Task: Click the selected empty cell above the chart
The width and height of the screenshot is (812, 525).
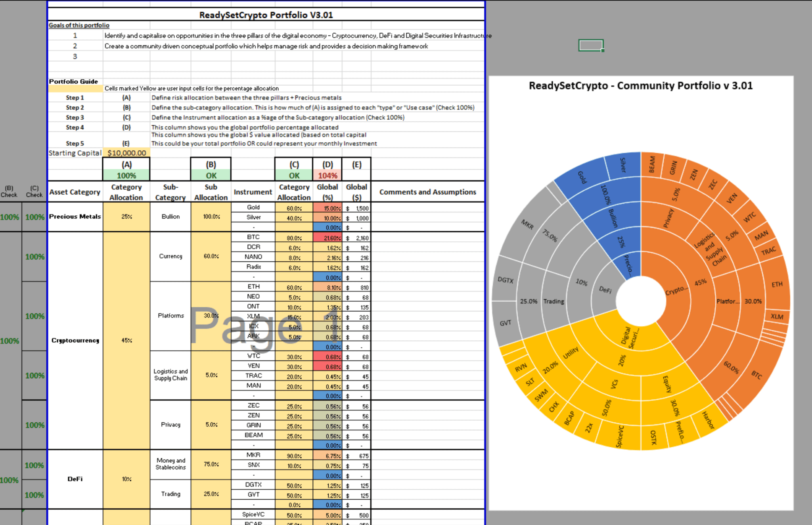Action: pyautogui.click(x=591, y=45)
